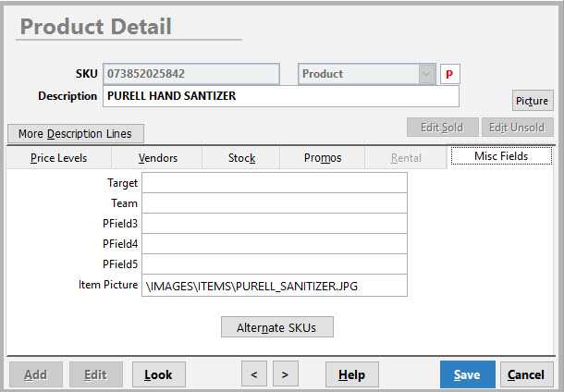Image resolution: width=564 pixels, height=392 pixels.
Task: Click the Add button
Action: [x=36, y=374]
